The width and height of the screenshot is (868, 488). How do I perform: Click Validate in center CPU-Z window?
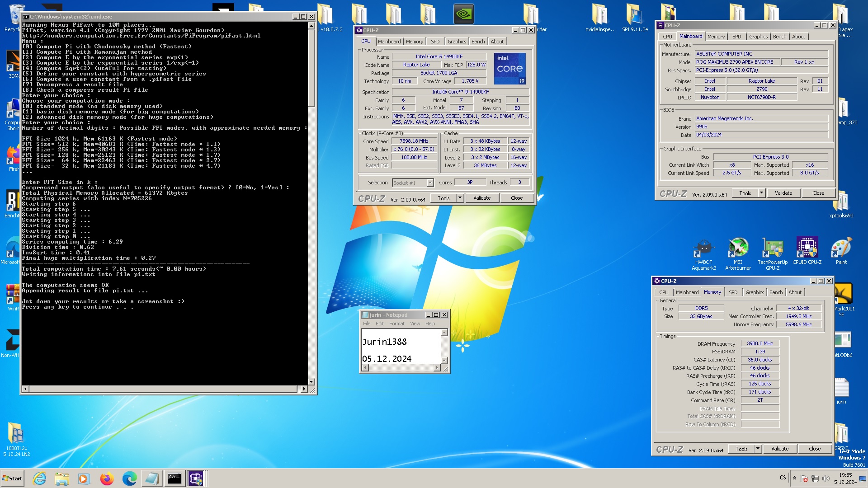(482, 198)
